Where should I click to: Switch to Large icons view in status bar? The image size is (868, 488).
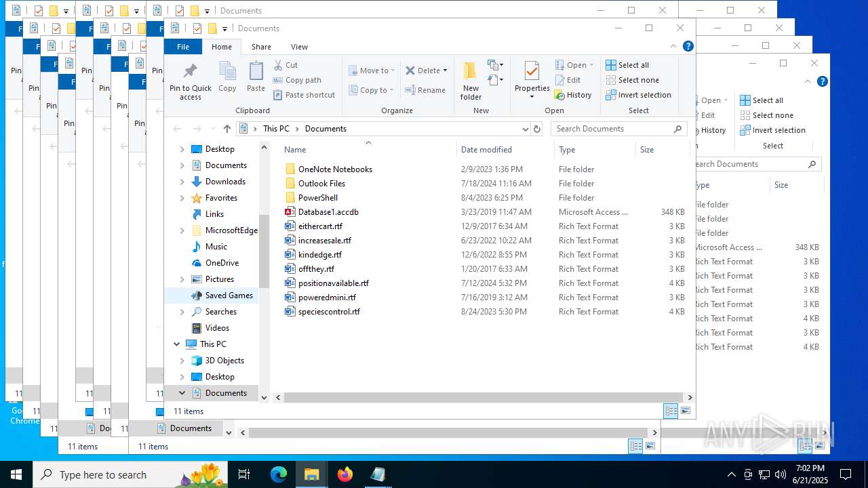pyautogui.click(x=686, y=411)
